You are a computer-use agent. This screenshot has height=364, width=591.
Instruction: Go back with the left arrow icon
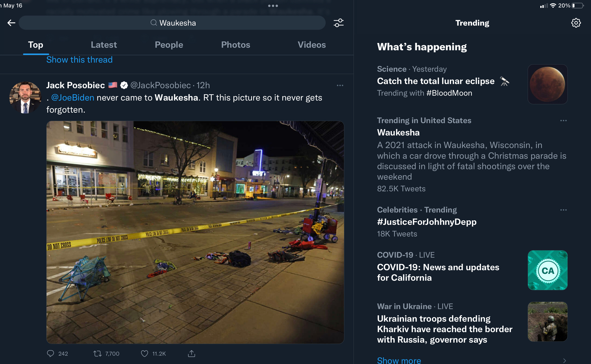11,23
